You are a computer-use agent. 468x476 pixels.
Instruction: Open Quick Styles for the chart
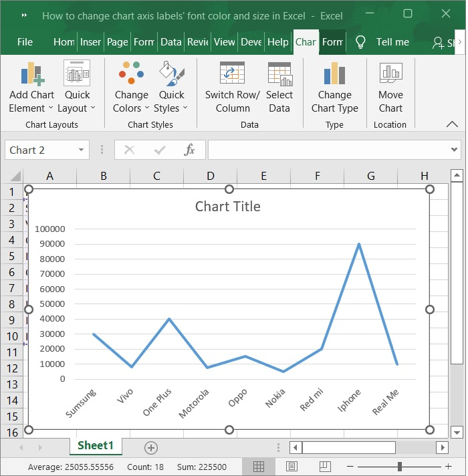[x=172, y=74]
